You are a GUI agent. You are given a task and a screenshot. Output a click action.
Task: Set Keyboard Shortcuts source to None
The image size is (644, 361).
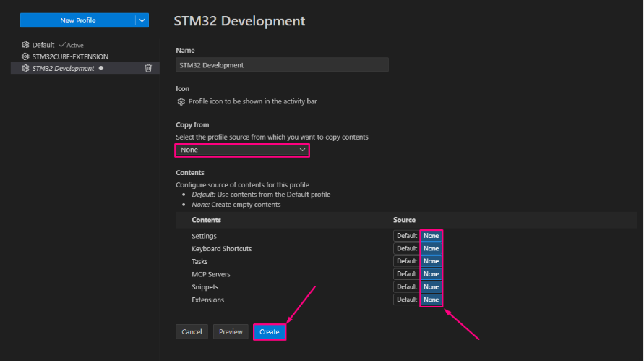(x=431, y=249)
